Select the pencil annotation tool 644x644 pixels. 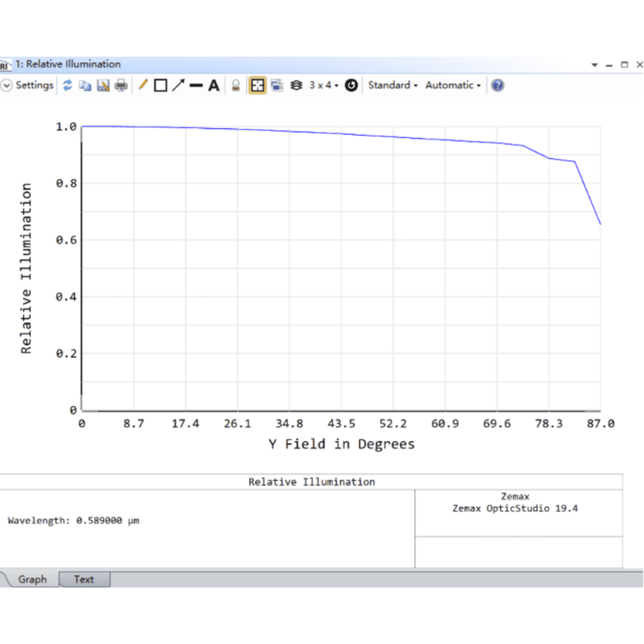(143, 85)
